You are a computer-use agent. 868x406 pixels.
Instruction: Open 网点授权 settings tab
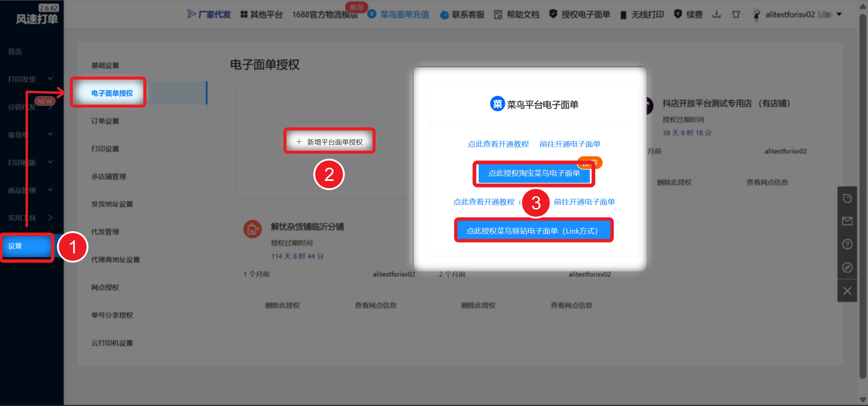[105, 287]
